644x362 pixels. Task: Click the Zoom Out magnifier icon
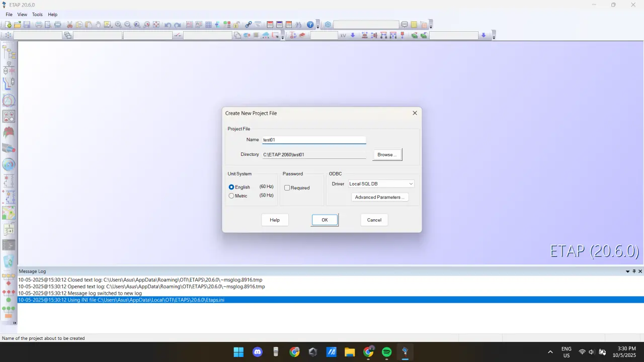[127, 25]
